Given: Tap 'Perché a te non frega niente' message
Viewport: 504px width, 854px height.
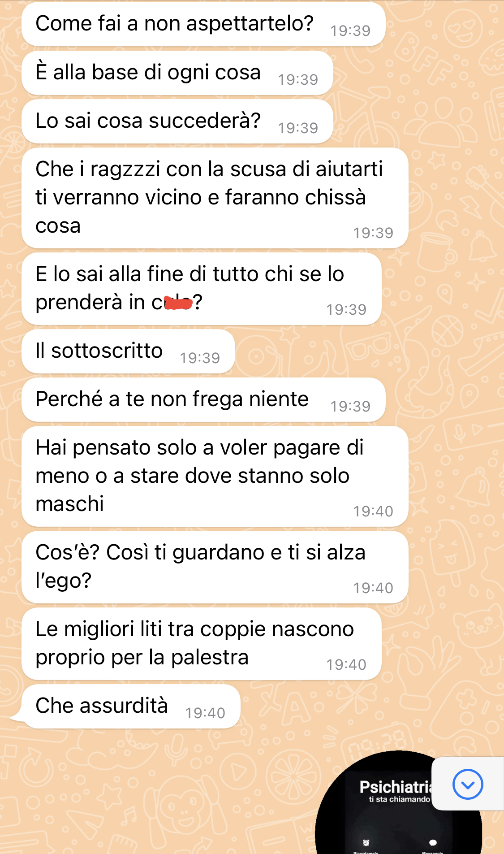Looking at the screenshot, I should pos(203,400).
